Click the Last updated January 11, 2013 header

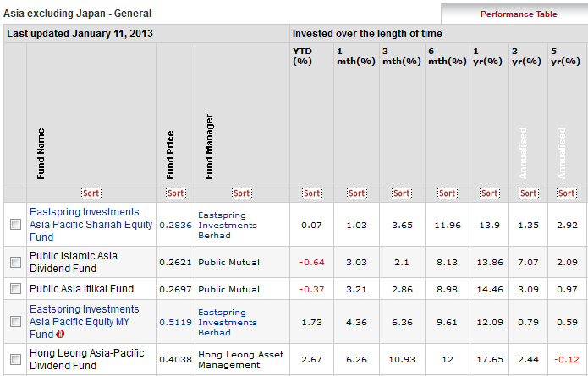tap(80, 34)
